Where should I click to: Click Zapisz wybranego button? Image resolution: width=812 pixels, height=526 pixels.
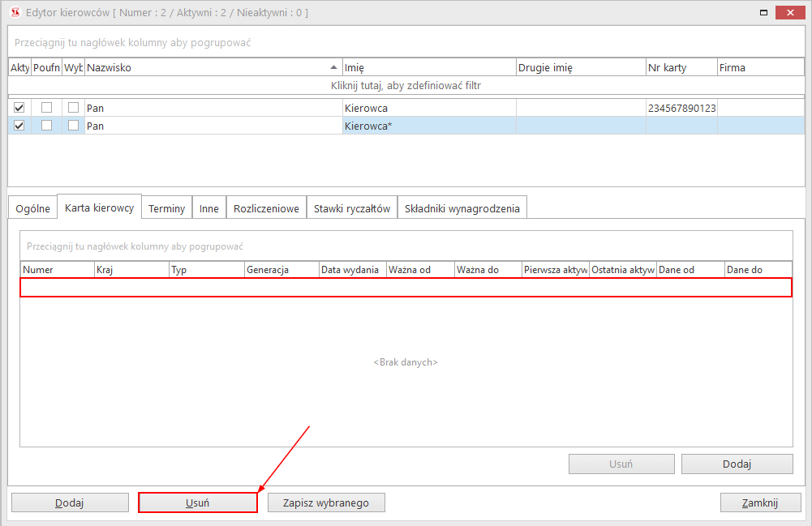326,502
